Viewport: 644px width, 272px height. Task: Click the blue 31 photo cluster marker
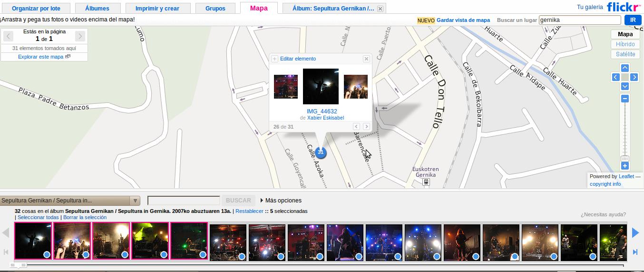(321, 152)
